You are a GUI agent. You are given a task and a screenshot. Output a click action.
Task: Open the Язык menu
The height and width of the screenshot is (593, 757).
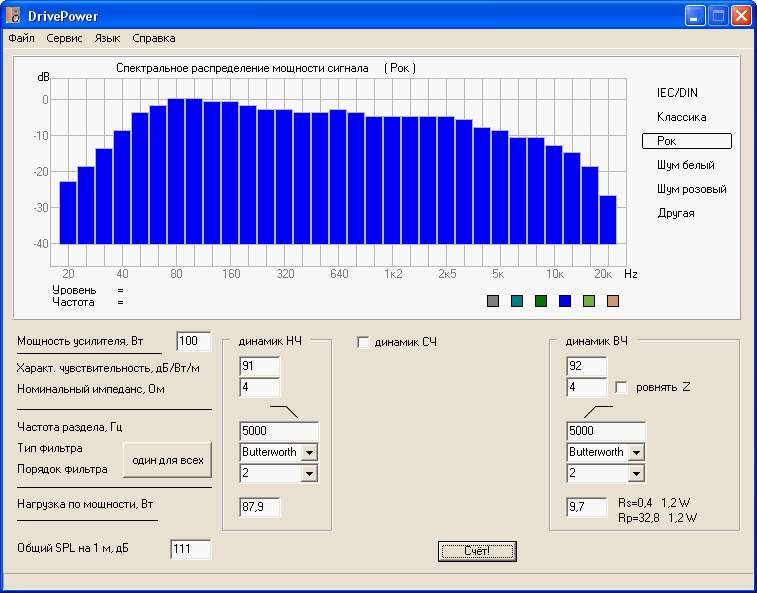point(107,38)
